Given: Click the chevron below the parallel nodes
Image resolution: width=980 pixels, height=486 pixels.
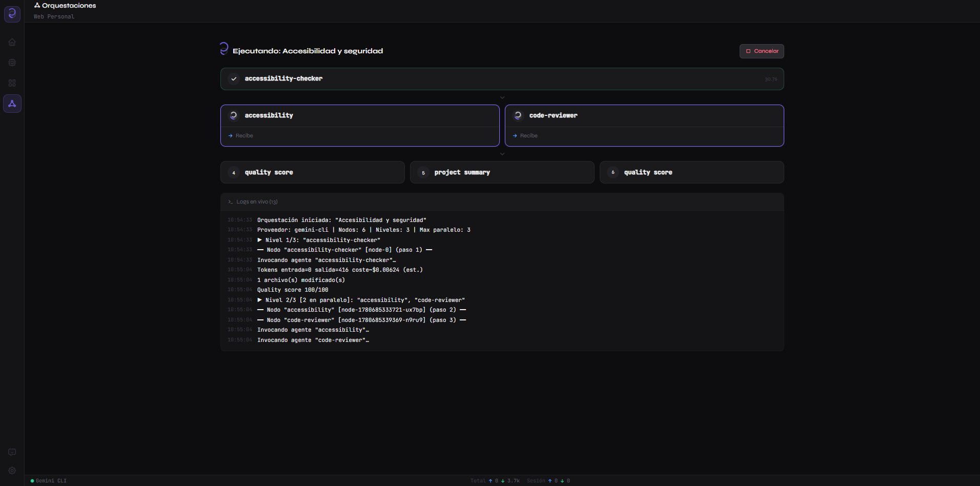Looking at the screenshot, I should (502, 154).
